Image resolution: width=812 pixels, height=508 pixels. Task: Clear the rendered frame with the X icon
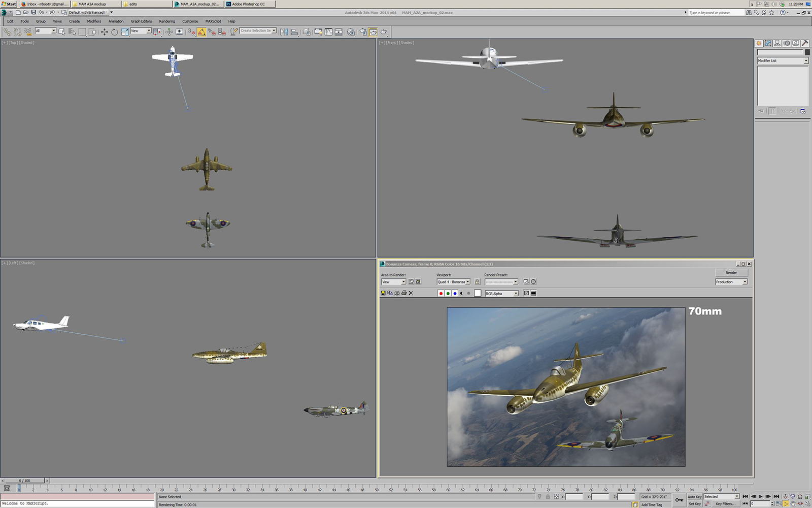[x=411, y=293]
